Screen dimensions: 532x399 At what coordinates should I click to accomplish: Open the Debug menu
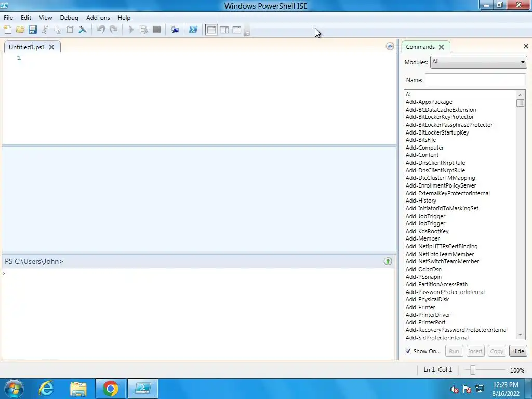[x=69, y=18]
